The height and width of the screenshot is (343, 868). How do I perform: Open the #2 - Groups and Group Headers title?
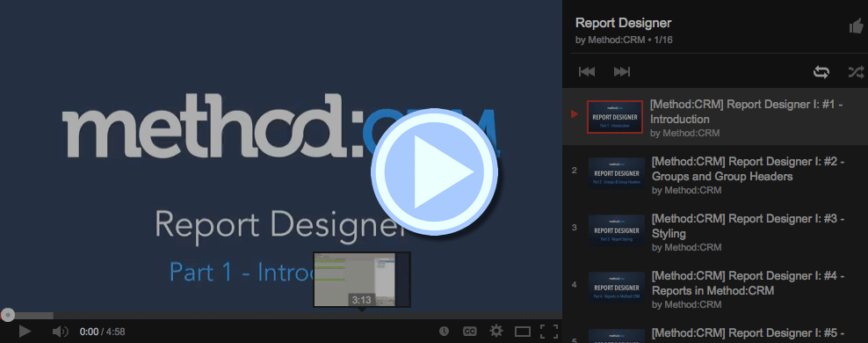(x=748, y=169)
